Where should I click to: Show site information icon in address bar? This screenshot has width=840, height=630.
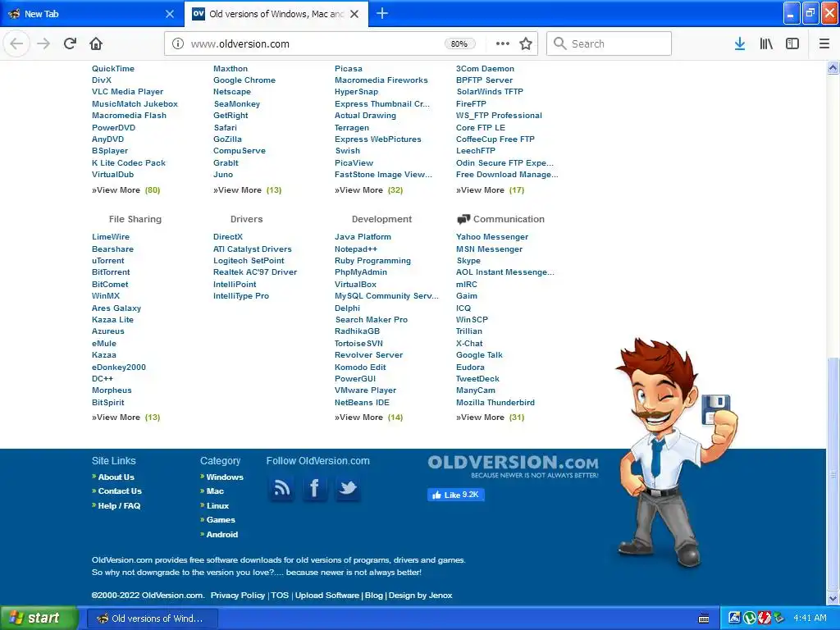click(178, 43)
